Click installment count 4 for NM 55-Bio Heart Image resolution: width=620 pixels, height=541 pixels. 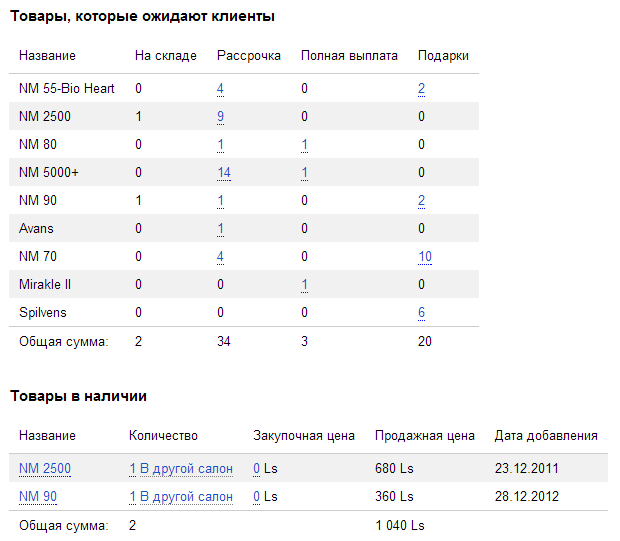click(220, 89)
